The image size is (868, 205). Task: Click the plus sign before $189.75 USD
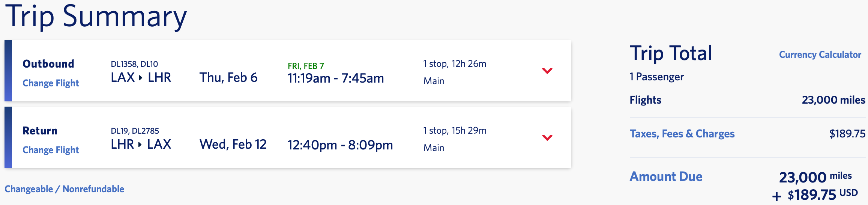tap(776, 196)
